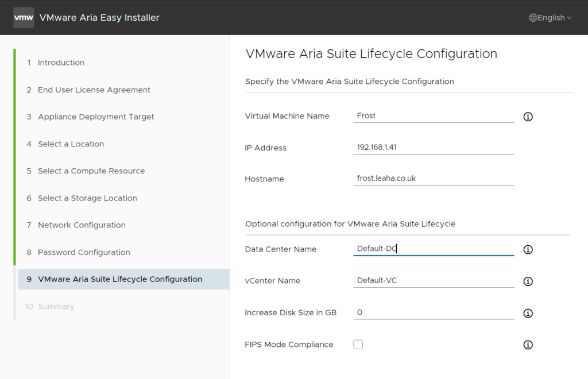Click the IP Address label
The width and height of the screenshot is (588, 379).
265,148
